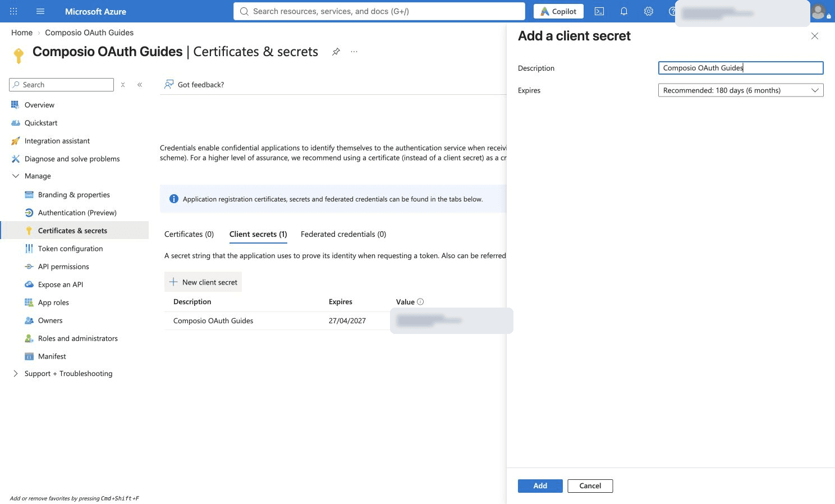Open App roles
The height and width of the screenshot is (504, 835).
tap(53, 303)
